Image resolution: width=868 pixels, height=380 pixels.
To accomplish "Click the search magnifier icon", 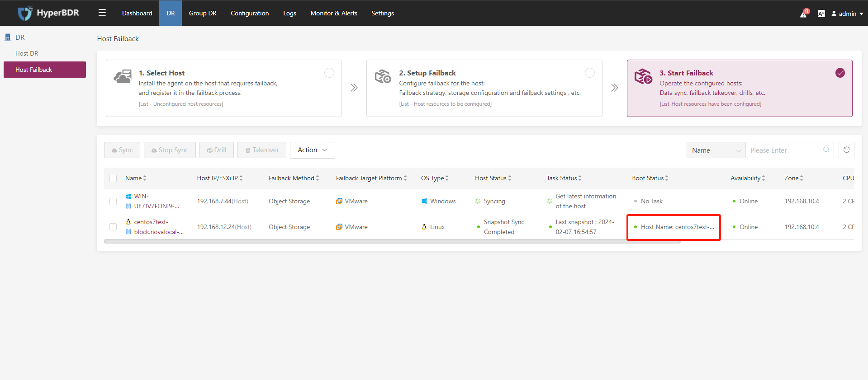I will (x=826, y=150).
